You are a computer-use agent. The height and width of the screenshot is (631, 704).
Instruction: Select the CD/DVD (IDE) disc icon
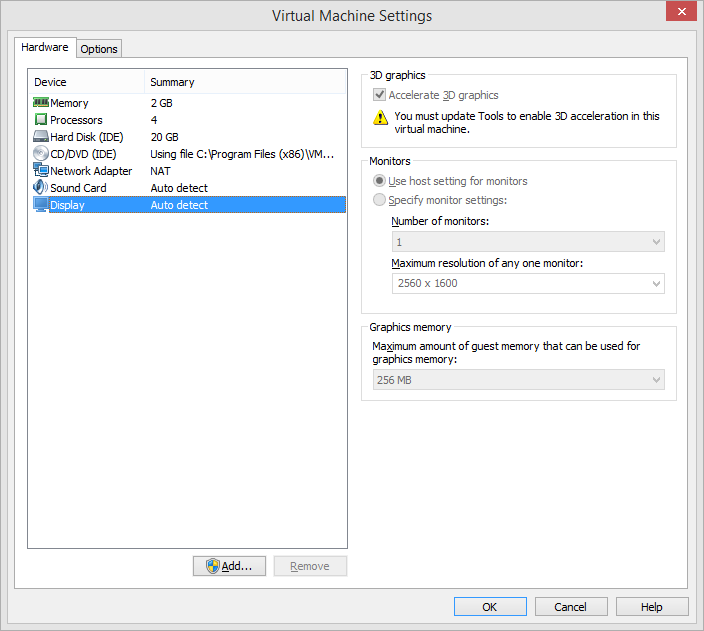point(41,154)
